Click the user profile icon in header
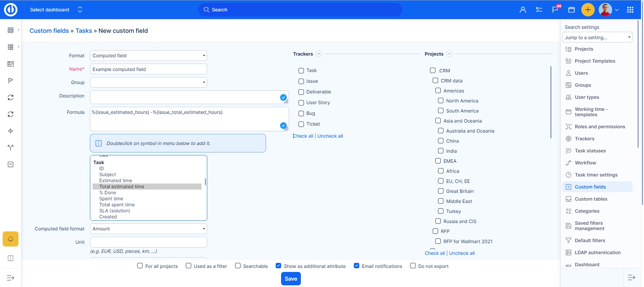This screenshot has width=644, height=287. [523, 10]
